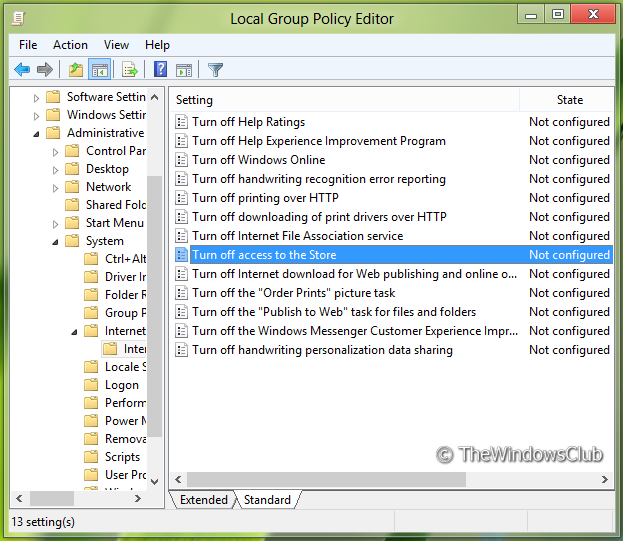This screenshot has height=541, width=623.
Task: Click policy icon beside handwriting personalization data sharing
Action: pyautogui.click(x=182, y=350)
